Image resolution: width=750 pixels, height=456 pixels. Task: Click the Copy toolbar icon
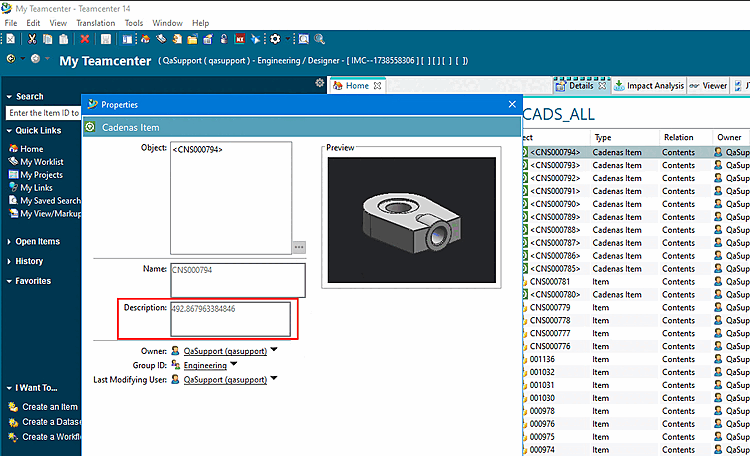[x=48, y=39]
